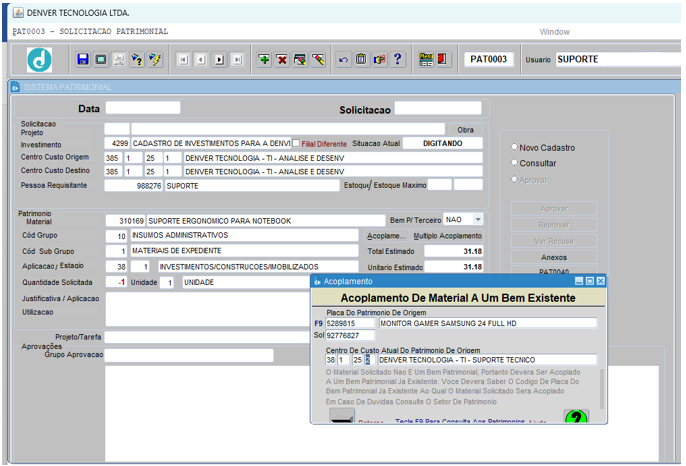The height and width of the screenshot is (466, 686).
Task: Select the Consultar radio button
Action: pyautogui.click(x=514, y=163)
